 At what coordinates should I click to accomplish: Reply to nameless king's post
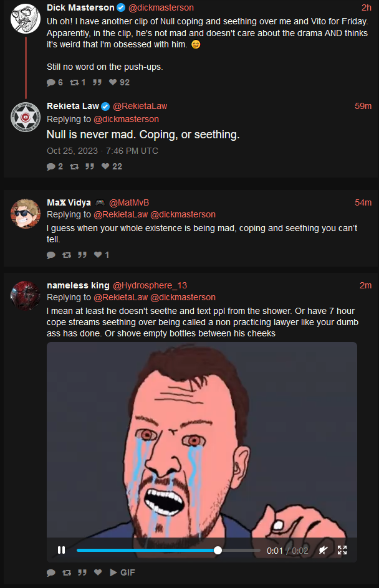tap(51, 572)
